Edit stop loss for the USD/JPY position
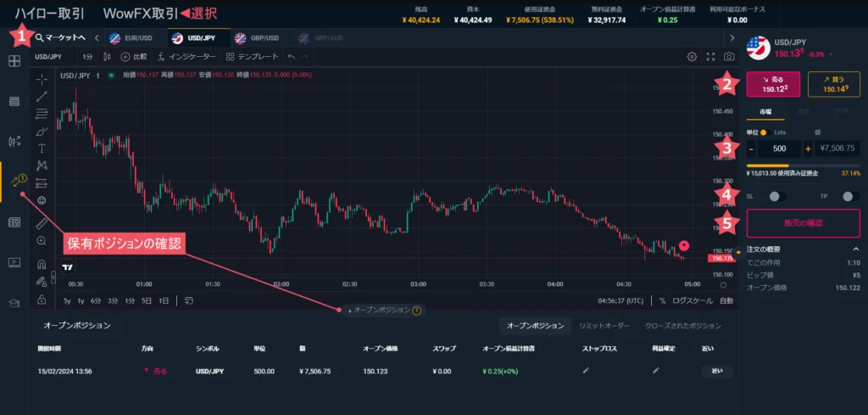The width and height of the screenshot is (868, 415). [587, 371]
